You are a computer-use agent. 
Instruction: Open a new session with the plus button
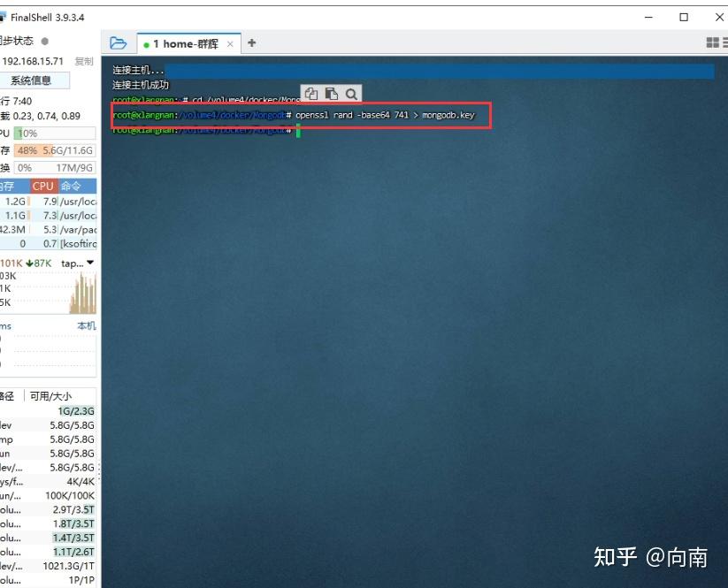[x=249, y=42]
